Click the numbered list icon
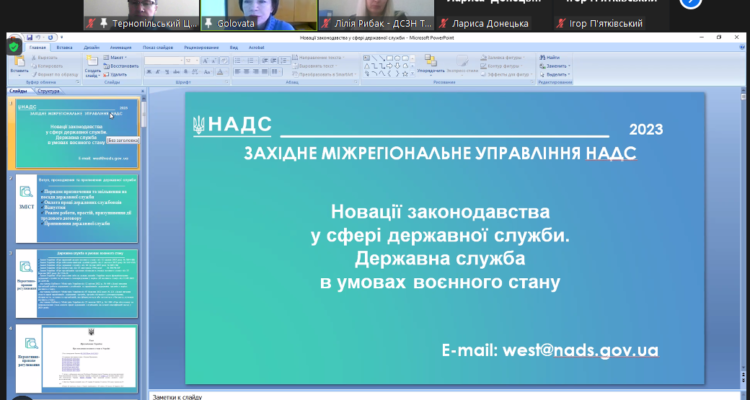This screenshot has height=400, width=750. pyautogui.click(x=252, y=61)
